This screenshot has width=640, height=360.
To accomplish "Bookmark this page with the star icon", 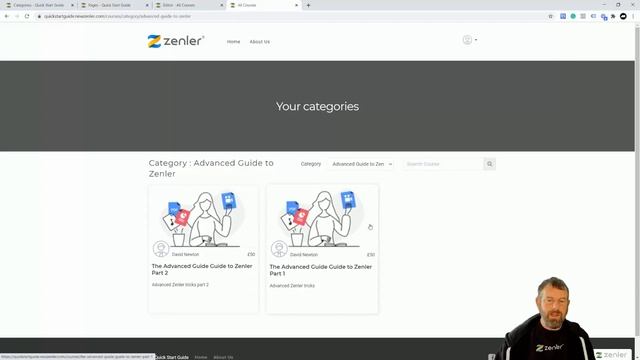I will coord(551,16).
